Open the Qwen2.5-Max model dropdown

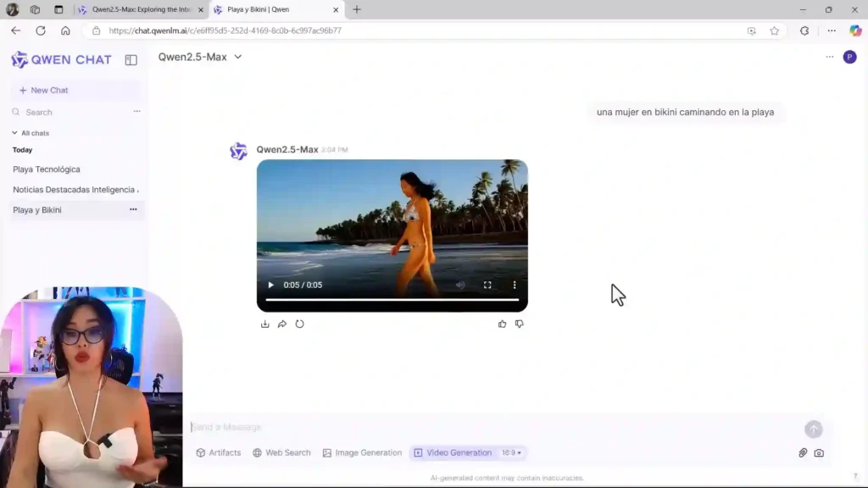pos(200,57)
